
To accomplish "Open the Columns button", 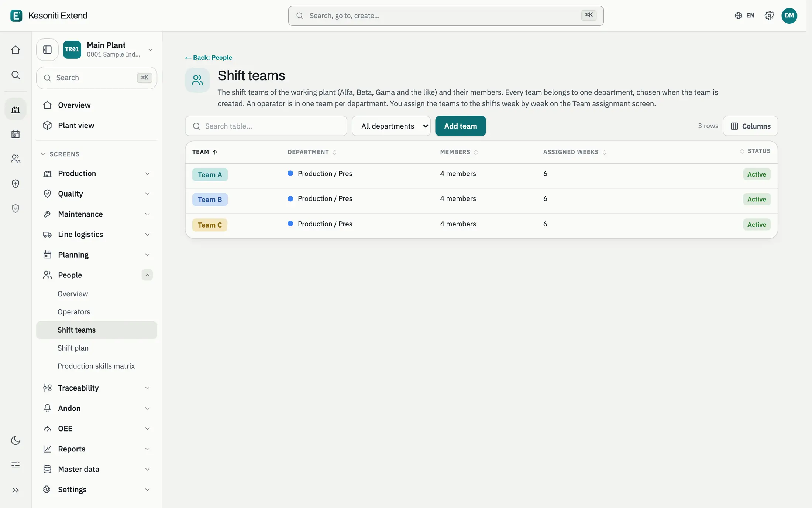I will [x=750, y=126].
